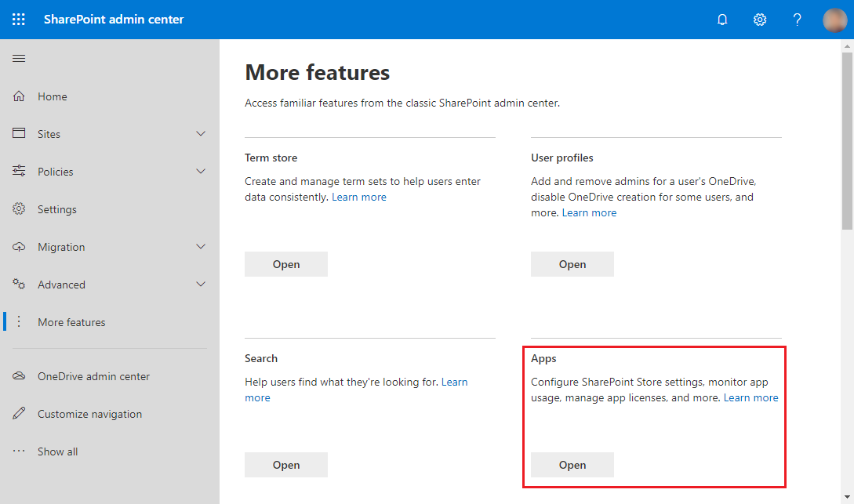
Task: Click the Apps section title
Action: (x=543, y=359)
